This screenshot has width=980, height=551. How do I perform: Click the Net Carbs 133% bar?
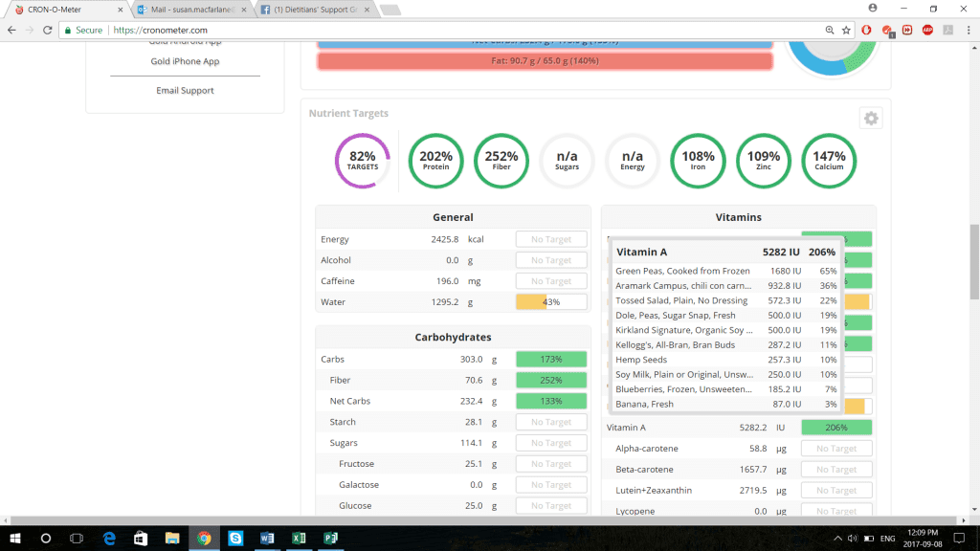pyautogui.click(x=551, y=401)
